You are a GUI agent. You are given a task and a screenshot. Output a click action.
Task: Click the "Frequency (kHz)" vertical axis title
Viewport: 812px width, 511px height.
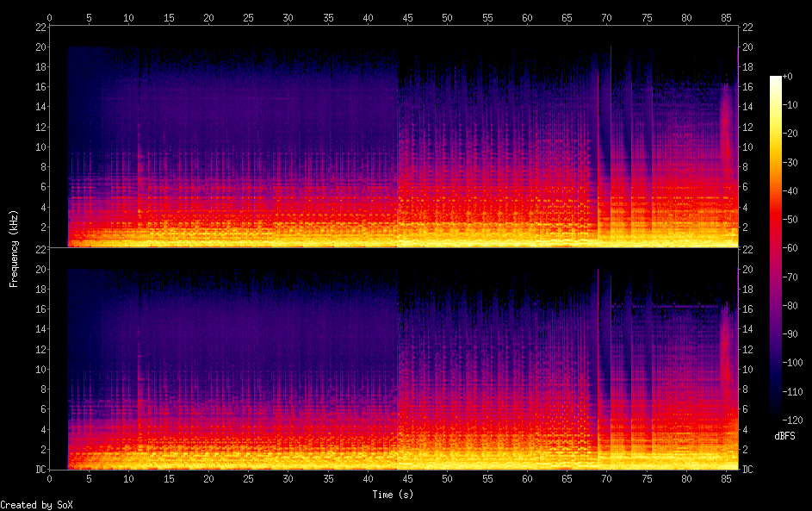click(x=14, y=248)
